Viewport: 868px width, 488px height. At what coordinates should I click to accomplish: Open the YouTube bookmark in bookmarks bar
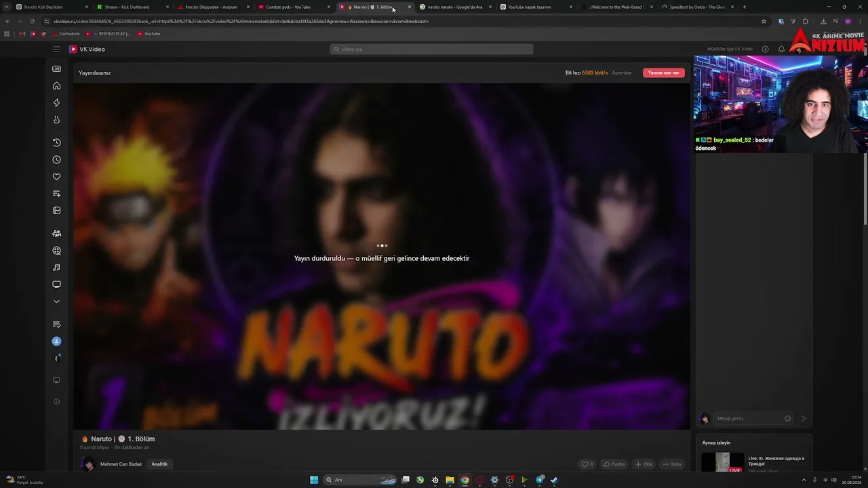tap(149, 34)
